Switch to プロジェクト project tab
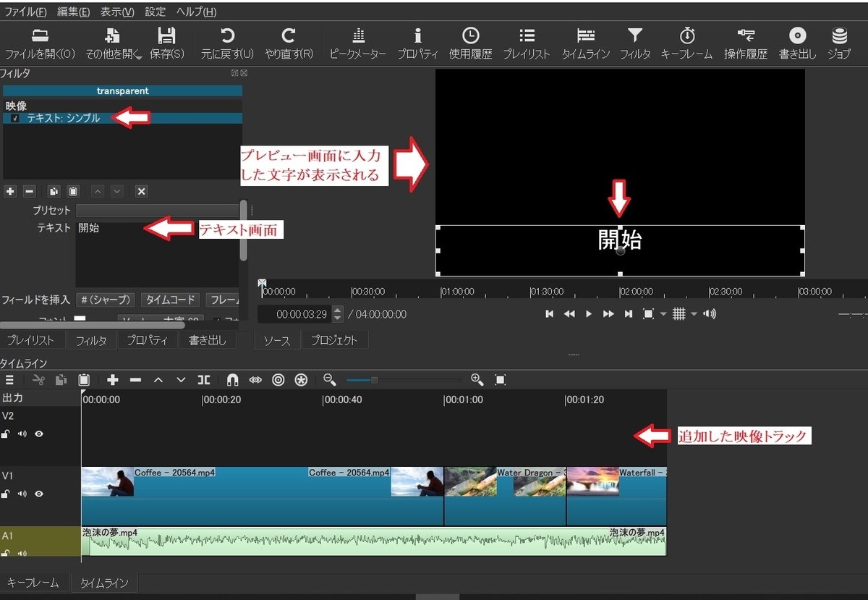Image resolution: width=868 pixels, height=600 pixels. point(334,340)
